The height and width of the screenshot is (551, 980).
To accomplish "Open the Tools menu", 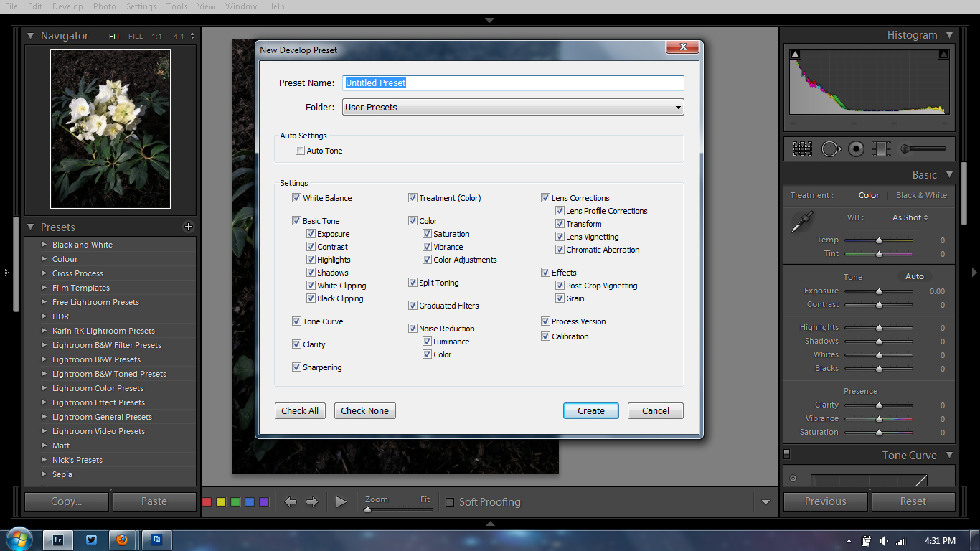I will click(x=176, y=6).
